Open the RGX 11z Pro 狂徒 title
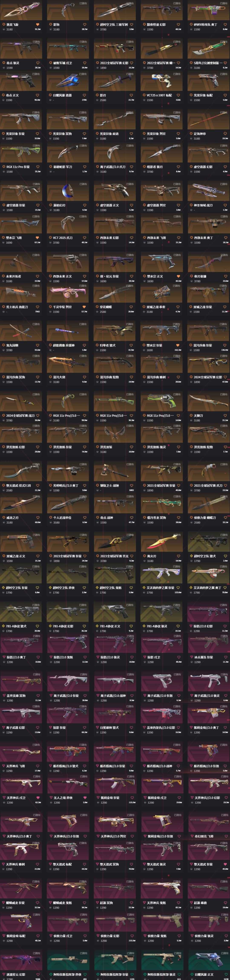This screenshot has width=230, height=980. 18,167
